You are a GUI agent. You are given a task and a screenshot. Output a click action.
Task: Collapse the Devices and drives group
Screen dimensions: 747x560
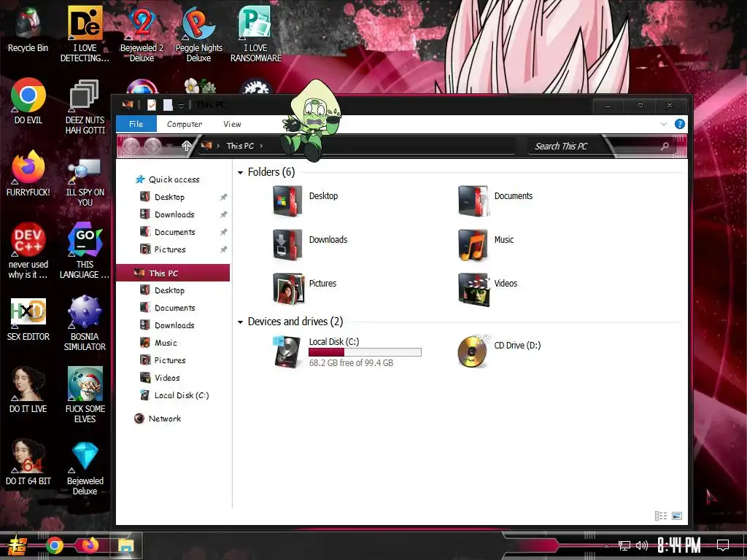[240, 322]
